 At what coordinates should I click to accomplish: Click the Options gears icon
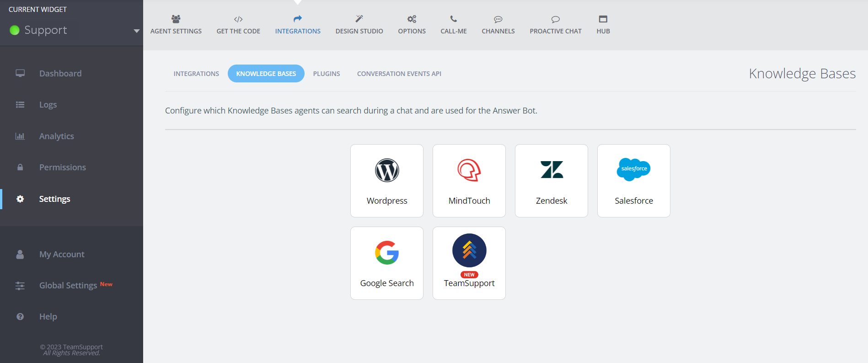click(x=412, y=19)
